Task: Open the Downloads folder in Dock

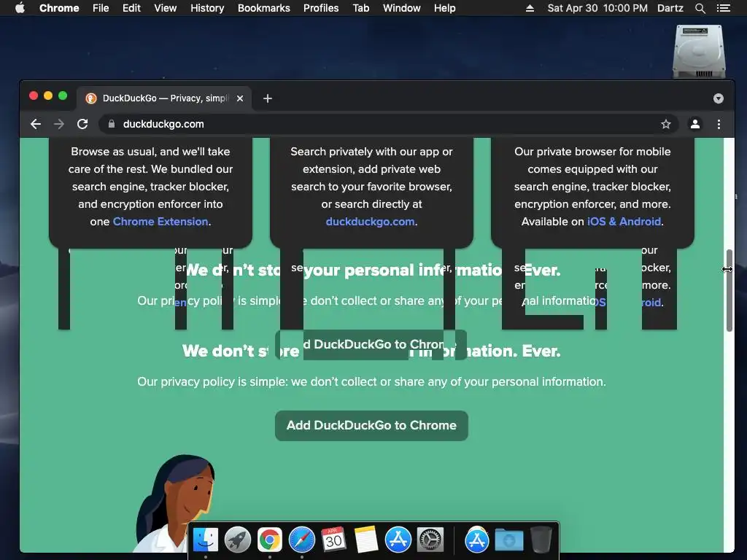Action: click(x=508, y=540)
